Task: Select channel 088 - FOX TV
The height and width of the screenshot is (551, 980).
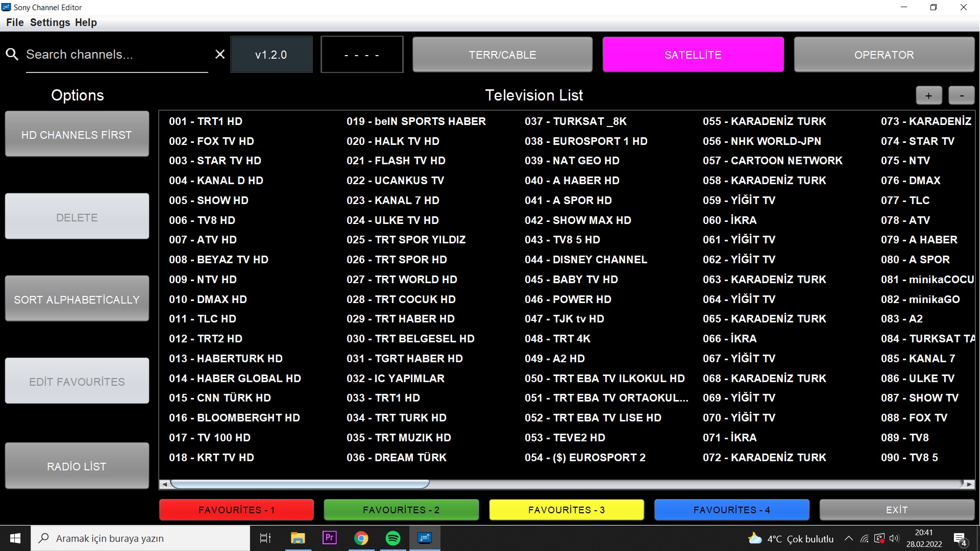Action: tap(914, 418)
